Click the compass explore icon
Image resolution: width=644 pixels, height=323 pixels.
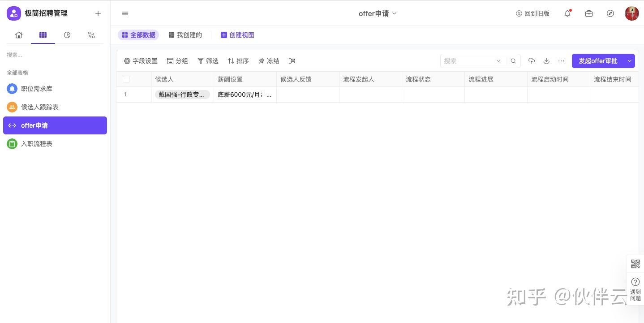pos(610,13)
